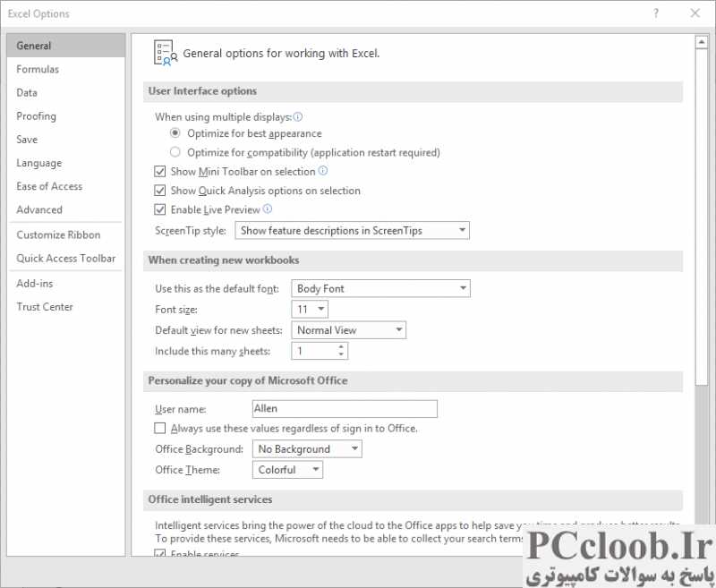This screenshot has height=588, width=716.
Task: Go to the Add-ins category
Action: click(x=66, y=284)
